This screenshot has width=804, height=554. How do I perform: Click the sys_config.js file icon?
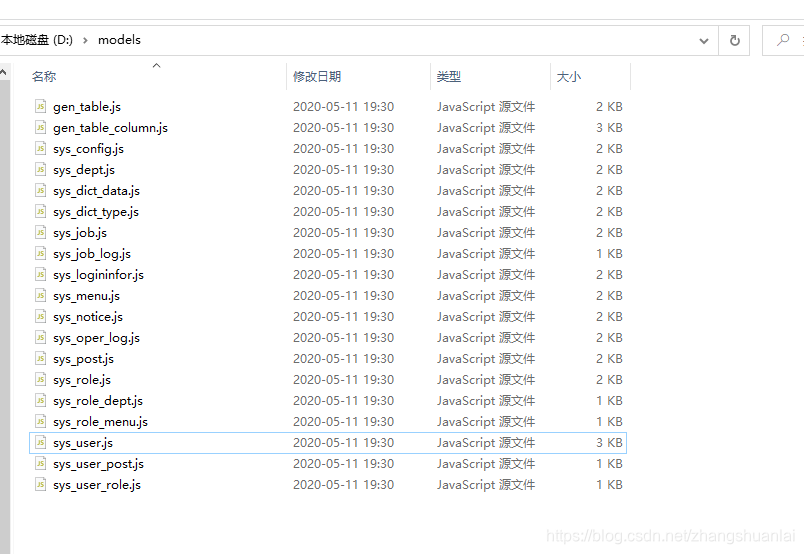41,148
